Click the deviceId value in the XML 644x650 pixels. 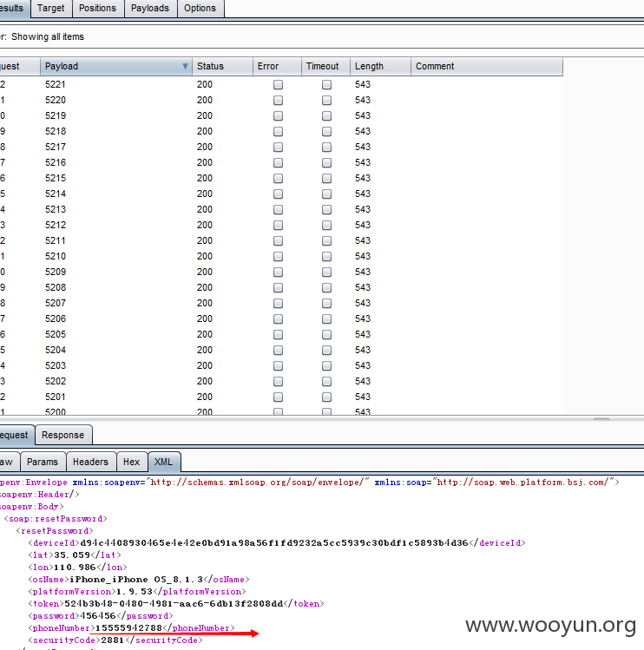[x=274, y=543]
